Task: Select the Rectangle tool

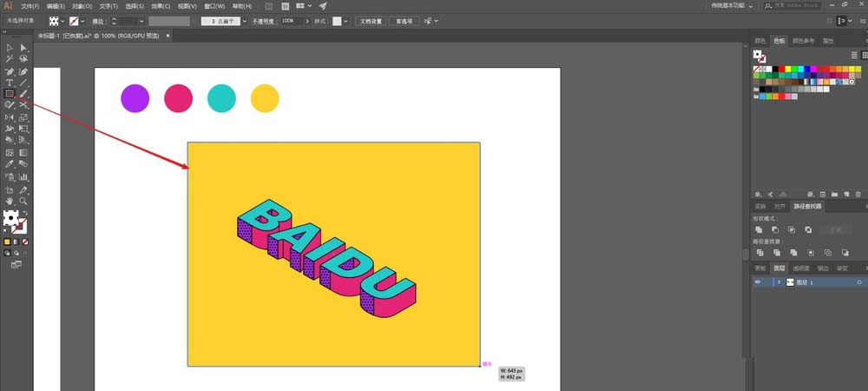Action: (x=10, y=93)
